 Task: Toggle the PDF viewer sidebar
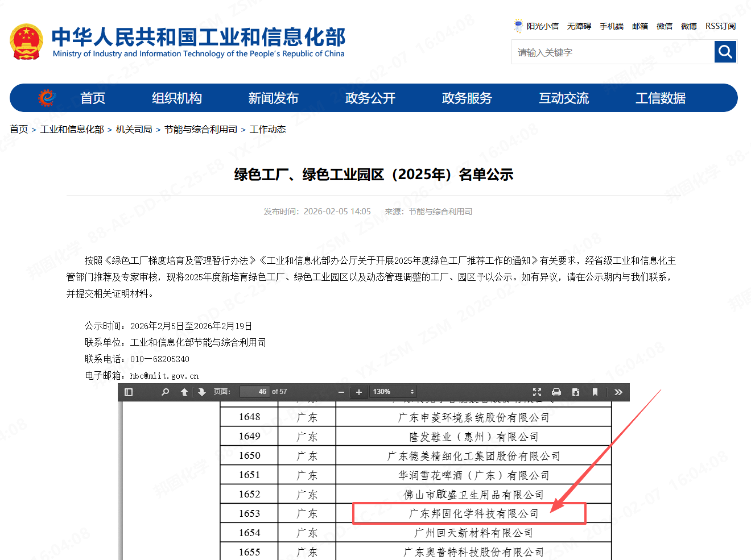(x=129, y=392)
